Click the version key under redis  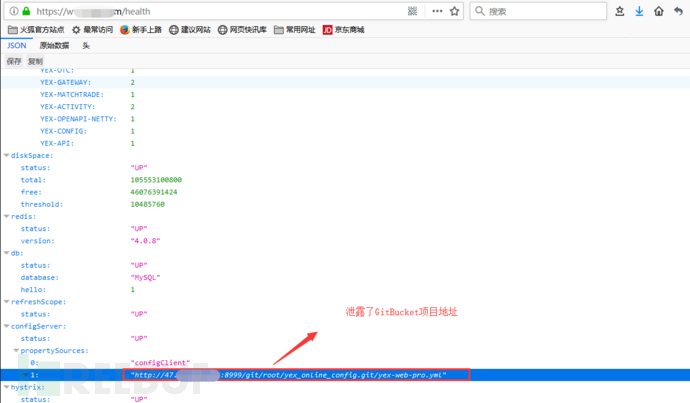[x=37, y=241]
